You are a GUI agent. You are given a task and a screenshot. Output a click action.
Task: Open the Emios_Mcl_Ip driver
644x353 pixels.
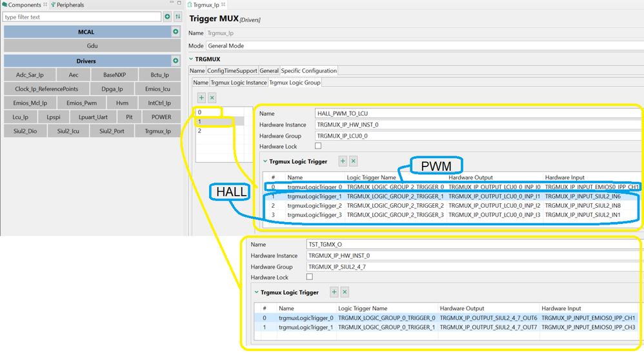coord(30,103)
